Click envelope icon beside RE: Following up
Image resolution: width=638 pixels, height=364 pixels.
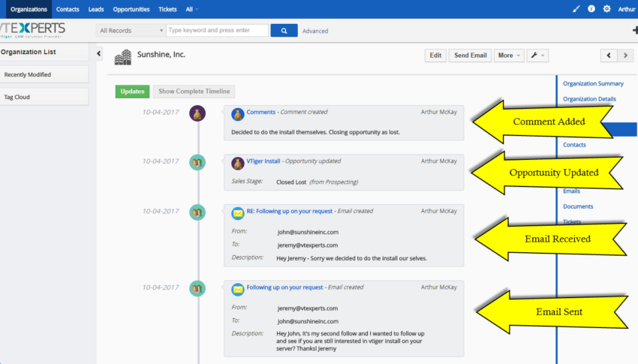coord(238,213)
